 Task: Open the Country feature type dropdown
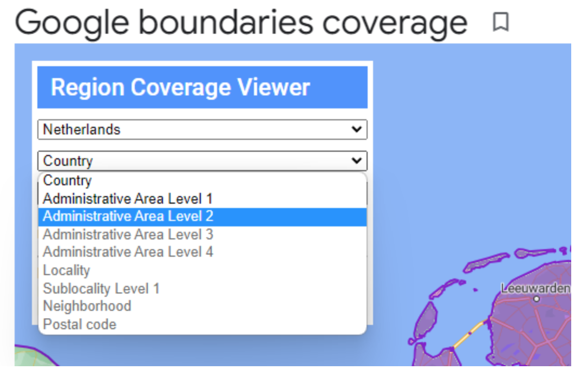pos(202,160)
